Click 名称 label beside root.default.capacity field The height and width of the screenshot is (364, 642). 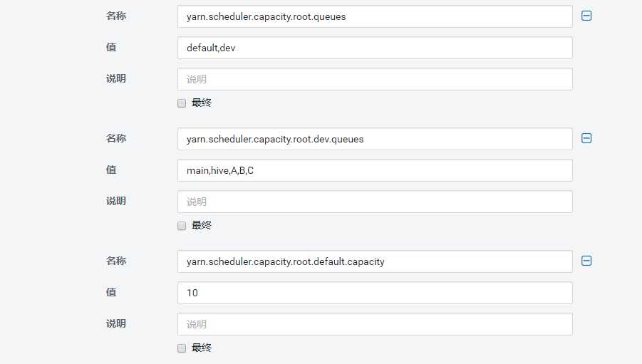tap(116, 261)
